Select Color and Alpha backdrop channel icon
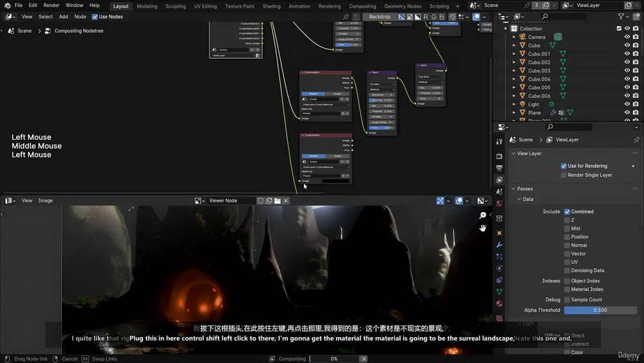644x363 pixels. point(402,17)
